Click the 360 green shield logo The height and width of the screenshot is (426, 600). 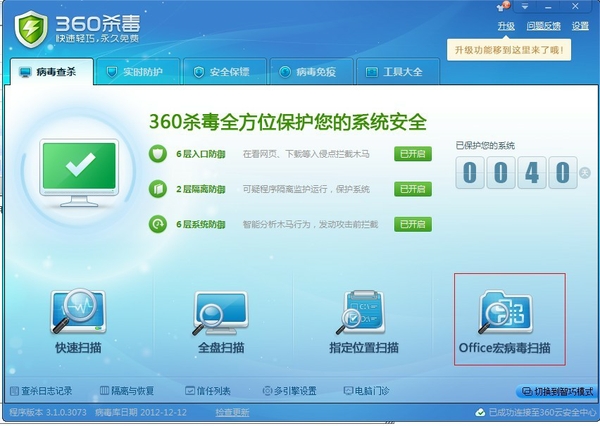click(31, 29)
